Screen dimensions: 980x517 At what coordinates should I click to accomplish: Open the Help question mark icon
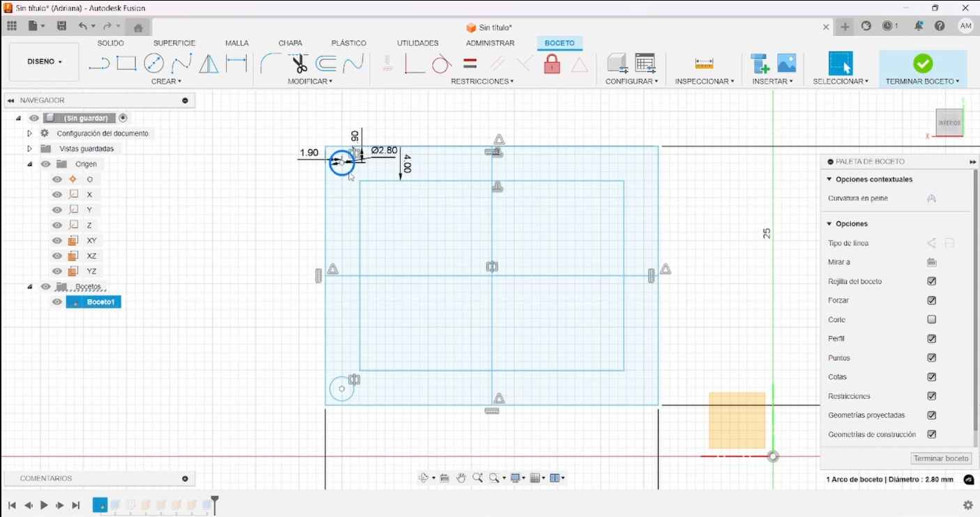[x=940, y=26]
